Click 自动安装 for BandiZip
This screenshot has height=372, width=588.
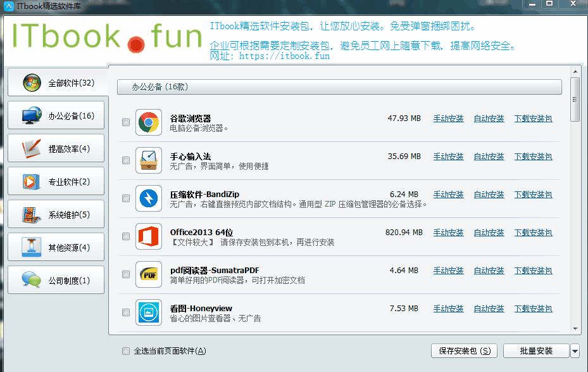489,195
